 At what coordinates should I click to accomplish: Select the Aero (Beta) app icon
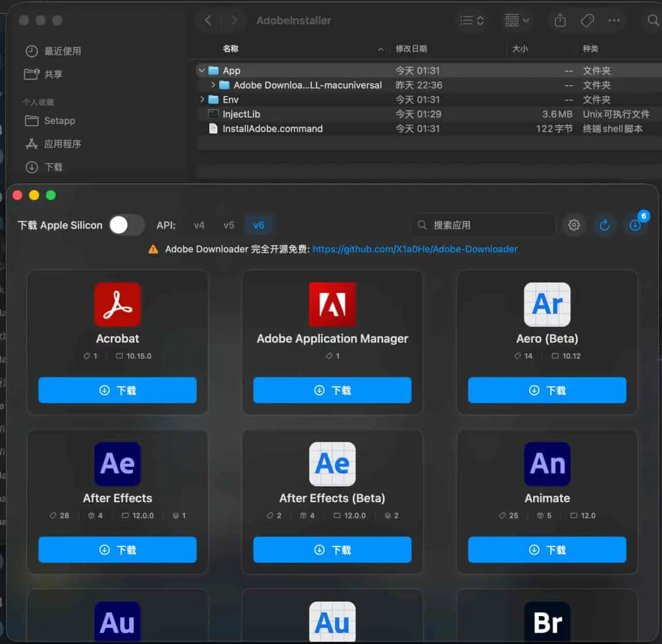pyautogui.click(x=547, y=304)
